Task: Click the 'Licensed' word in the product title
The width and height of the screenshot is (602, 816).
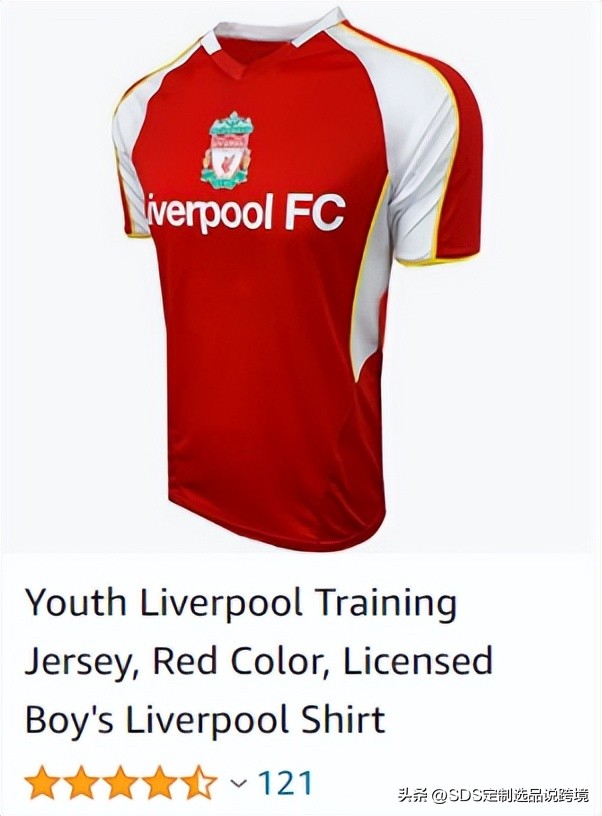Action: click(x=417, y=661)
